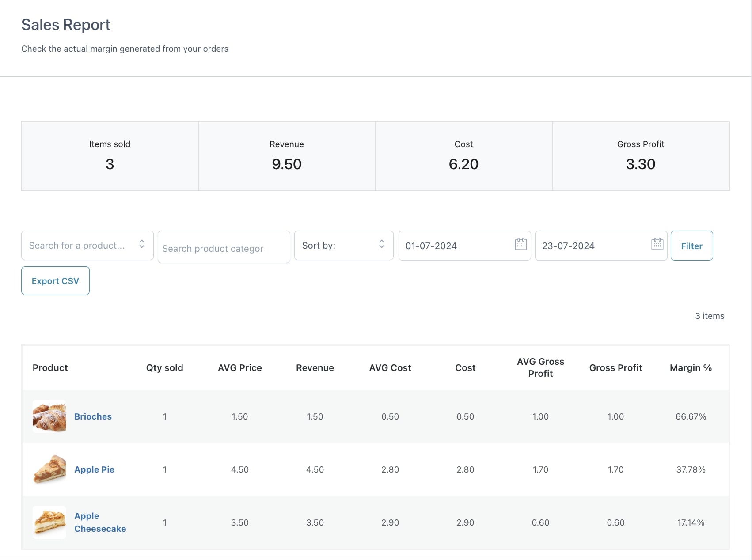Open the Apple Pie product link
752x560 pixels.
pos(94,469)
